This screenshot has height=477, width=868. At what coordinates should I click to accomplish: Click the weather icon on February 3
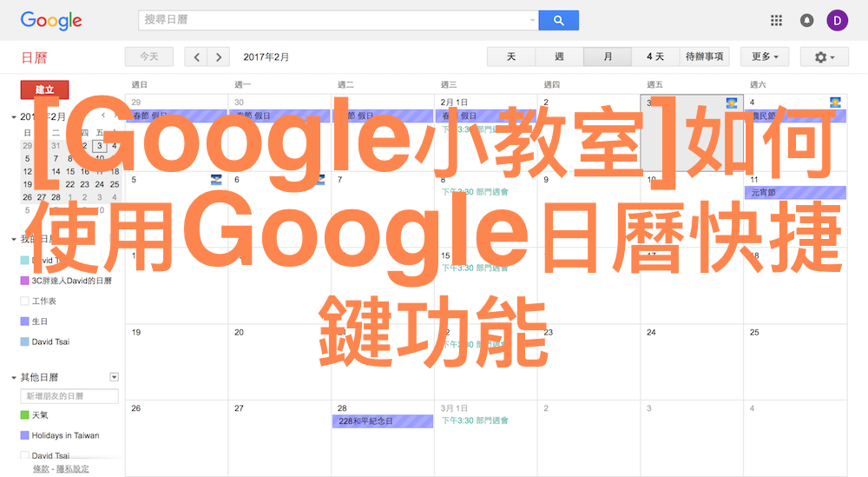pos(732,103)
